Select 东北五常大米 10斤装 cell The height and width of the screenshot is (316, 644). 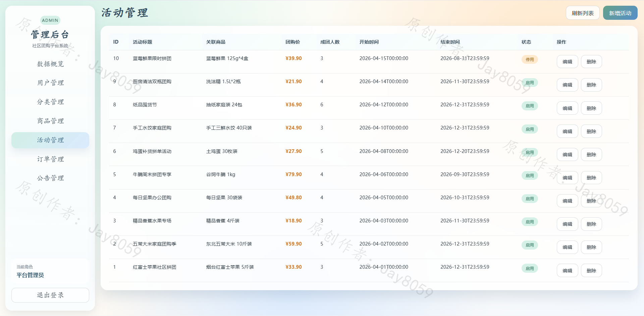coord(229,244)
